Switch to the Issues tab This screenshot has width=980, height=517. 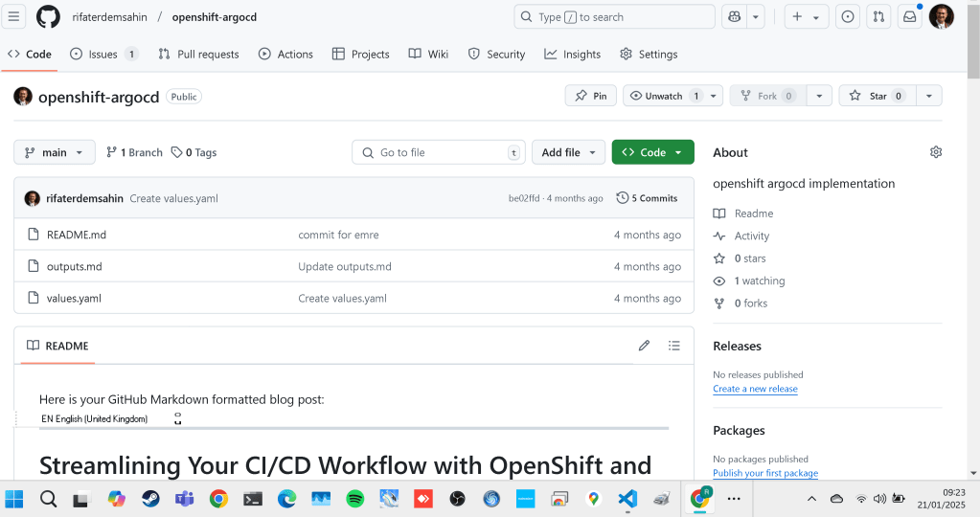(x=103, y=55)
